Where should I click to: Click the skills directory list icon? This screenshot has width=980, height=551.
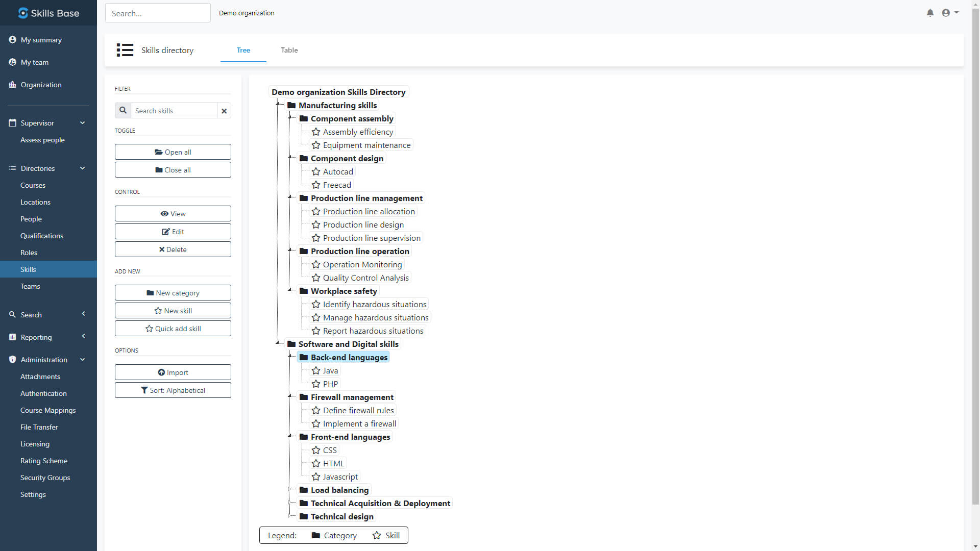125,50
